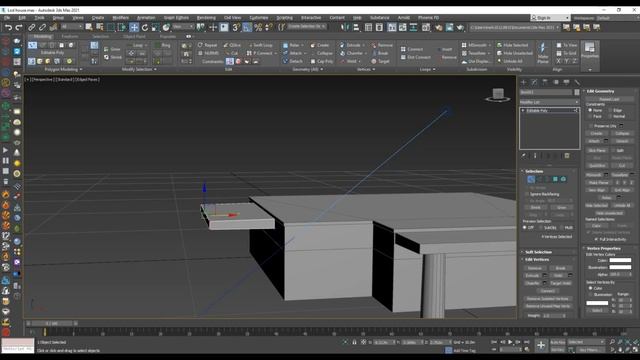Click the Render Production teapot icon
The height and width of the screenshot is (360, 640).
460,27
